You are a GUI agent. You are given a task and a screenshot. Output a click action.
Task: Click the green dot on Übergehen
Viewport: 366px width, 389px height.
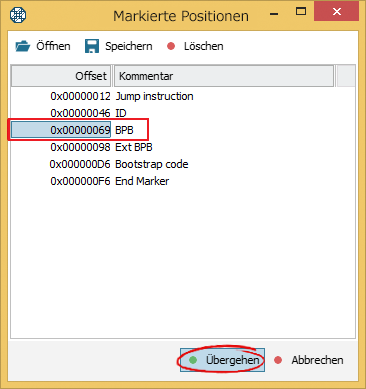tap(193, 360)
